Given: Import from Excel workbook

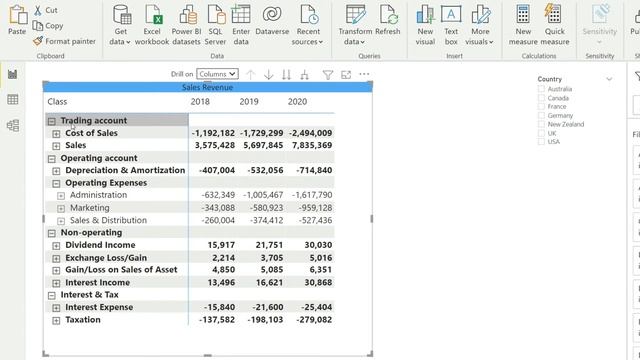Looking at the screenshot, I should point(152,24).
